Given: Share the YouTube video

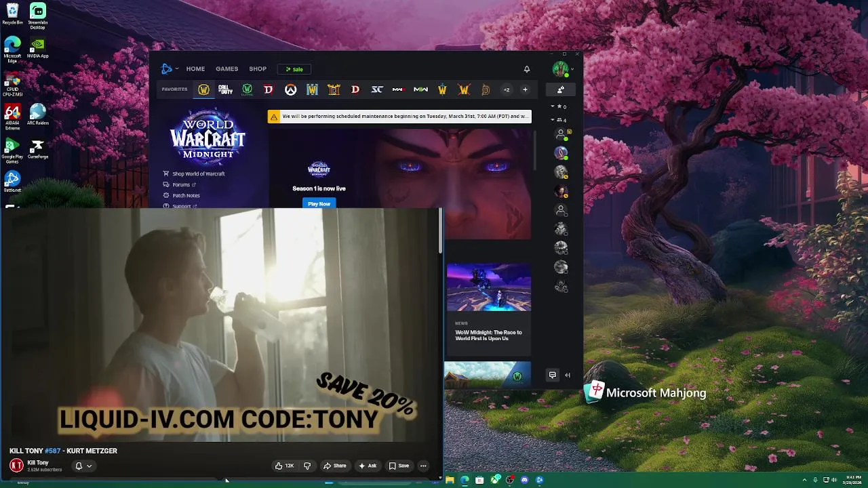Looking at the screenshot, I should pyautogui.click(x=335, y=466).
